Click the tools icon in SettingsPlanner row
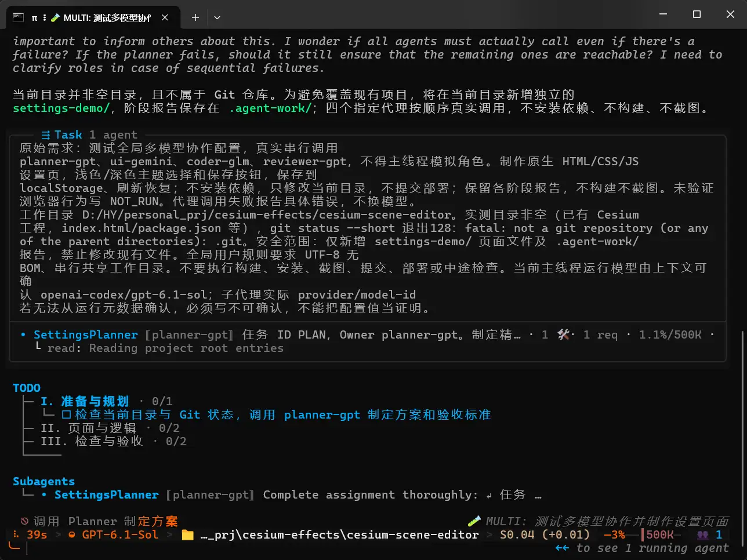The width and height of the screenshot is (747, 560). click(563, 334)
